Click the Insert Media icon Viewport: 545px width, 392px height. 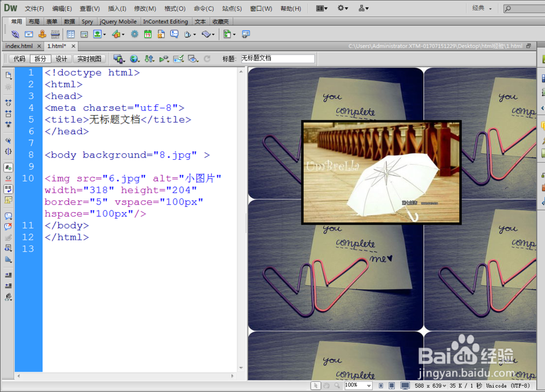[116, 34]
